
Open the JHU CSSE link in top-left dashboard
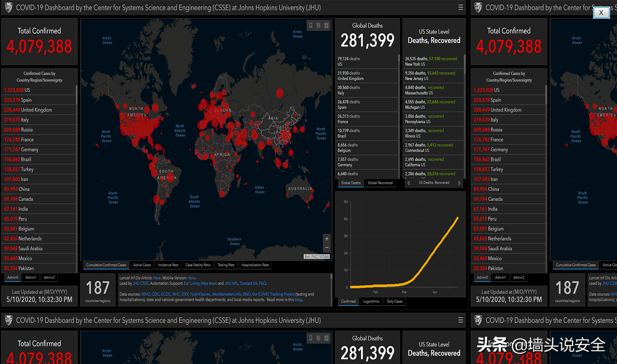click(140, 284)
